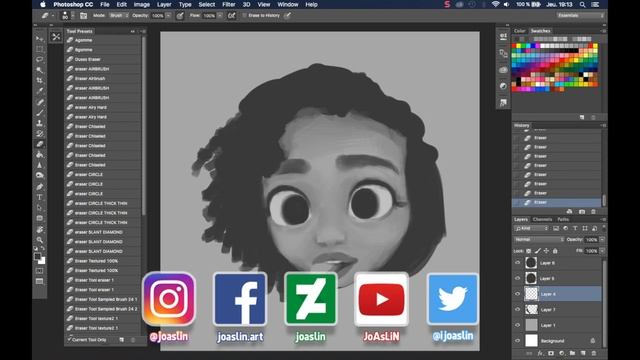Select the Paint Bucket tool
Image resolution: width=640 pixels, height=360 pixels.
[x=40, y=155]
